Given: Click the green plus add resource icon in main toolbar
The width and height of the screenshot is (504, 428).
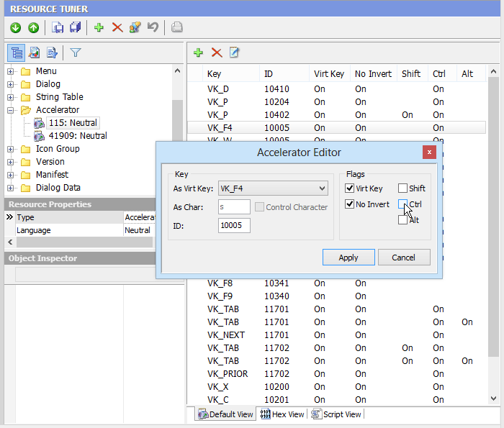Looking at the screenshot, I should 99,27.
